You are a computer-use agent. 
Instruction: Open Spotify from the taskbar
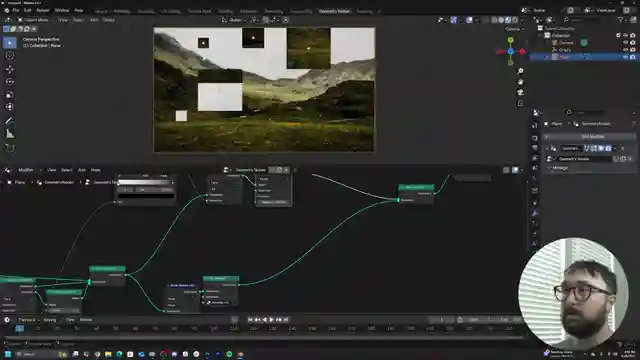(x=229, y=354)
